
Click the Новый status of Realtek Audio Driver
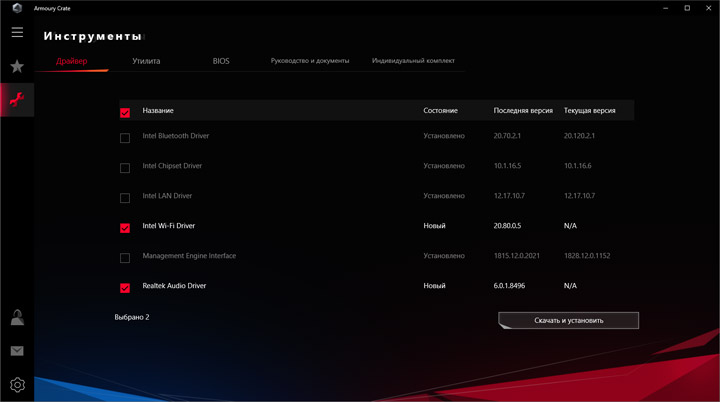434,285
